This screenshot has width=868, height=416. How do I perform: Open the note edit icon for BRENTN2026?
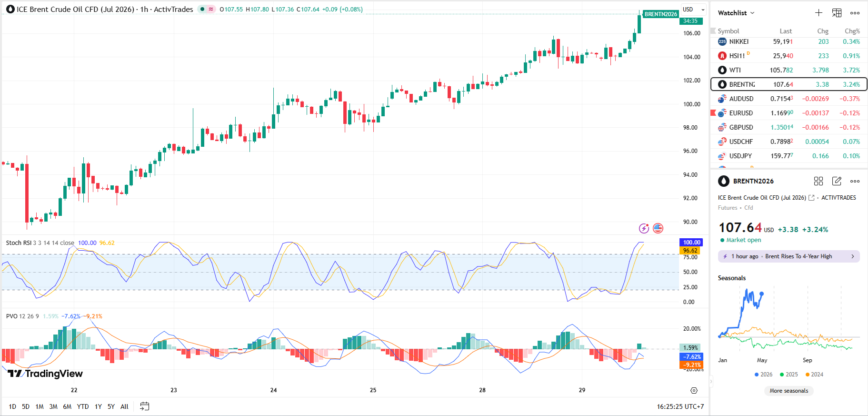[x=837, y=181]
